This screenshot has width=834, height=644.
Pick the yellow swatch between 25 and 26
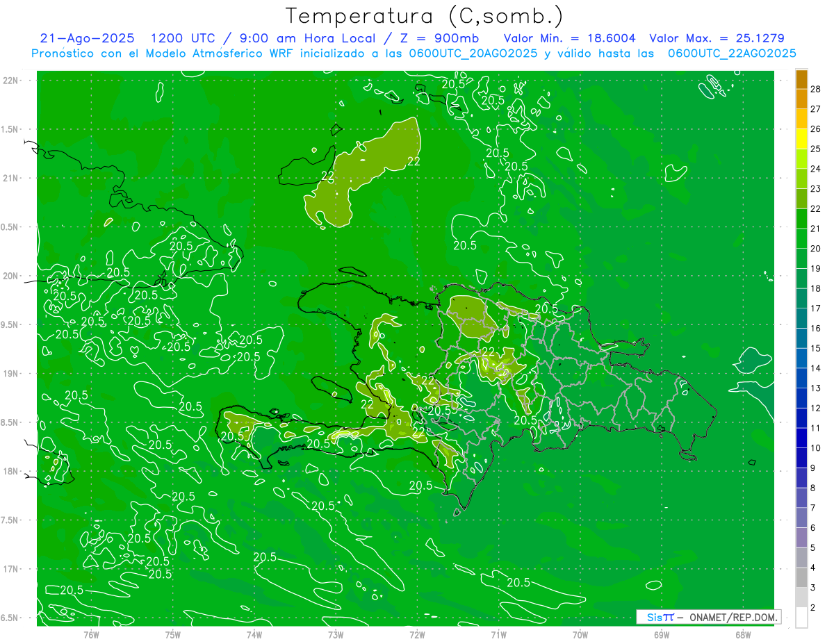click(x=801, y=139)
